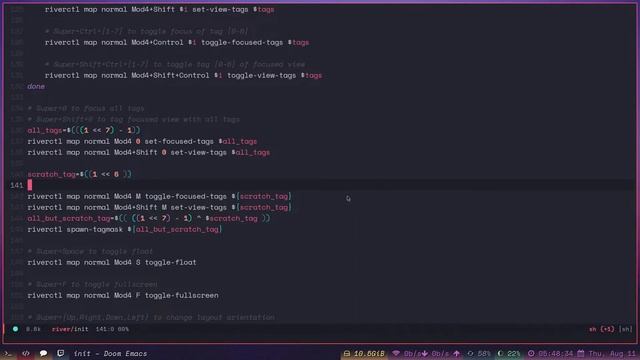Click the all_but_scratch_tag assignment line
640x360 pixels.
tap(149, 218)
